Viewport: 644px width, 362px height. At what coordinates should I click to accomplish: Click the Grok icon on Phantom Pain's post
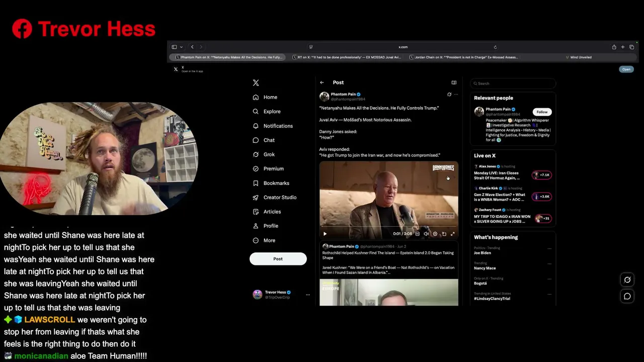(449, 94)
